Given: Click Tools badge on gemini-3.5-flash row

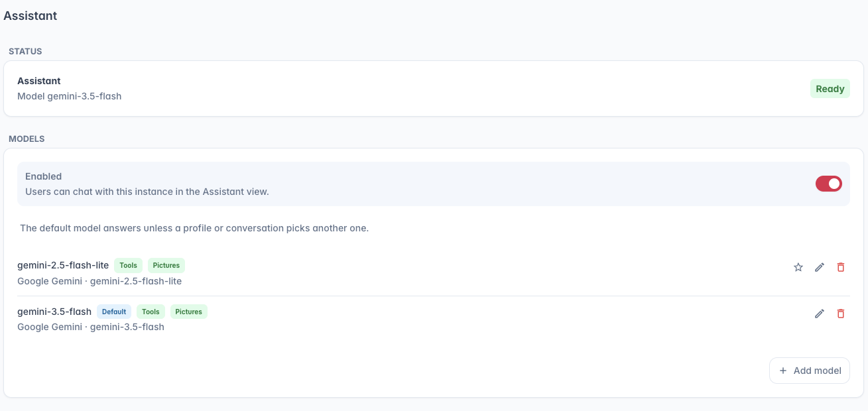Looking at the screenshot, I should (x=151, y=312).
